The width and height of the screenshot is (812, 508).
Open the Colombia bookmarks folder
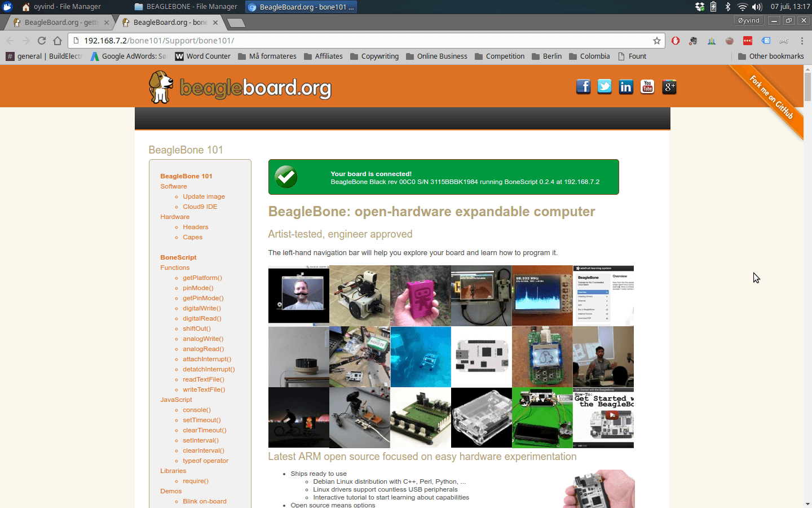point(589,56)
